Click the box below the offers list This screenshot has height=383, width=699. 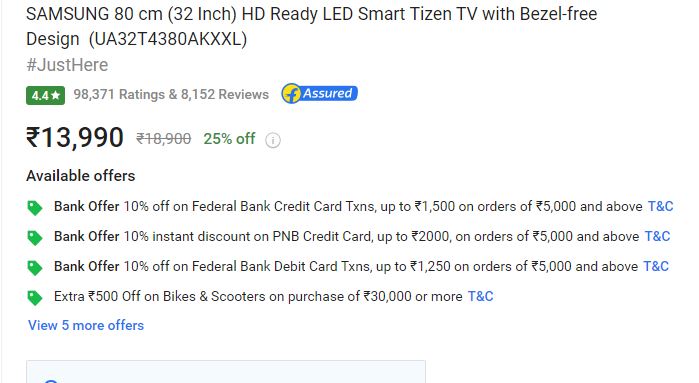(x=226, y=371)
